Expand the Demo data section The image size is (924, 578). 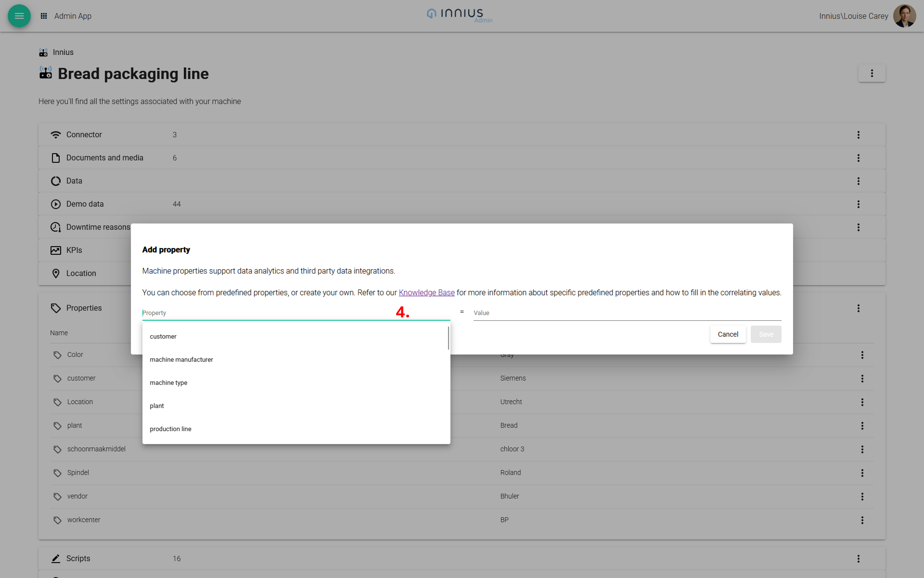(x=462, y=204)
